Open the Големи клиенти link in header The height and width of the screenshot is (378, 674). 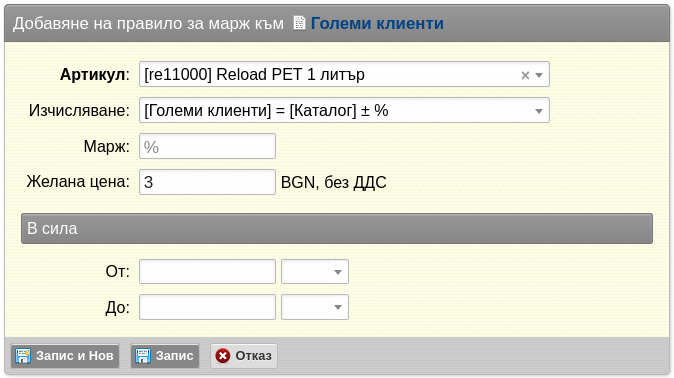coord(377,23)
